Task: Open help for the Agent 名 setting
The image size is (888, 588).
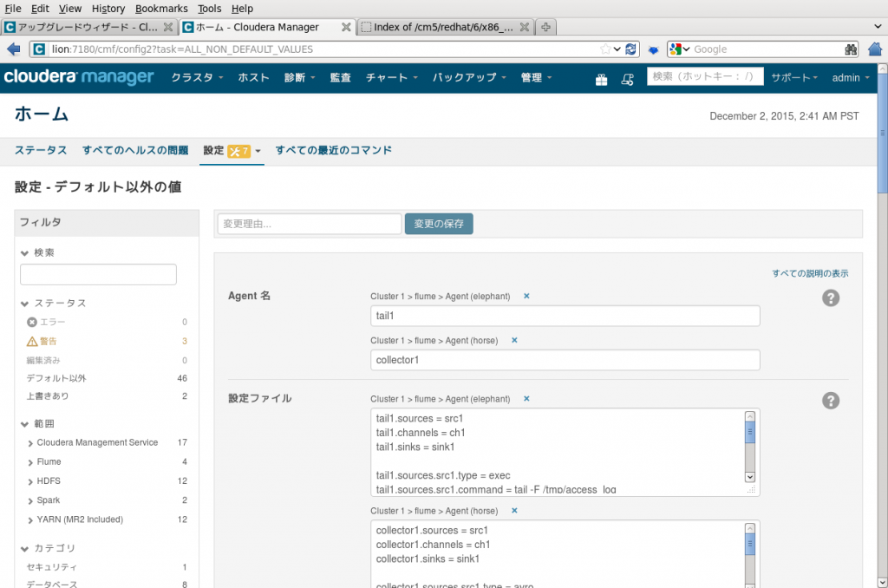Action: 831,298
